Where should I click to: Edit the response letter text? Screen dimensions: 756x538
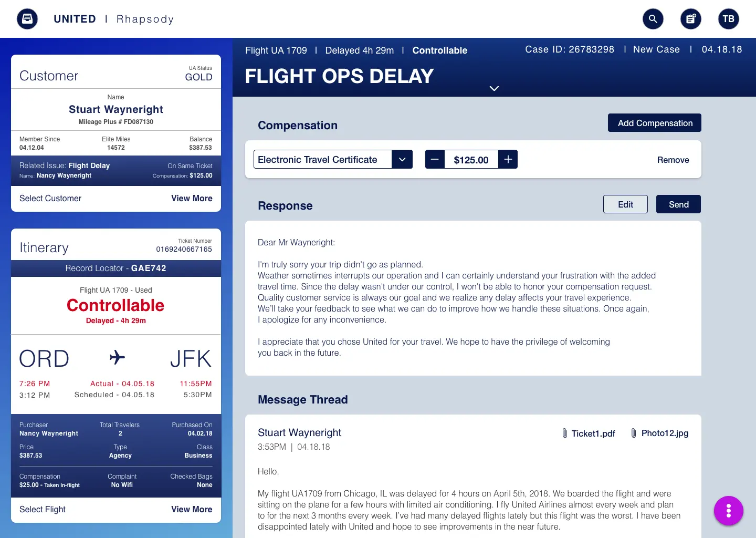pos(625,204)
